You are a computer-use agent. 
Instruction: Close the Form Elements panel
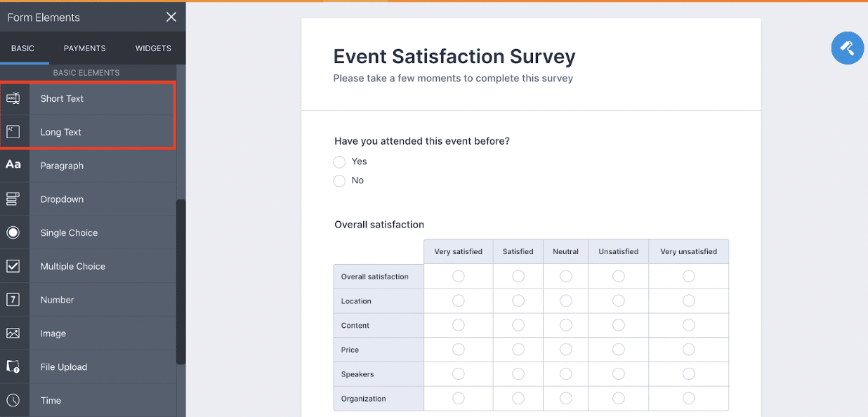[171, 17]
